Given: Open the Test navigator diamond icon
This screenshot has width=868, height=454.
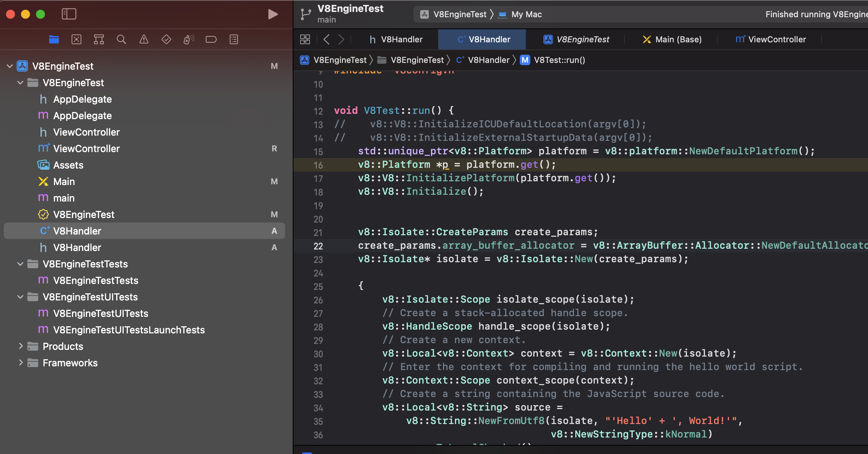Looking at the screenshot, I should click(166, 39).
